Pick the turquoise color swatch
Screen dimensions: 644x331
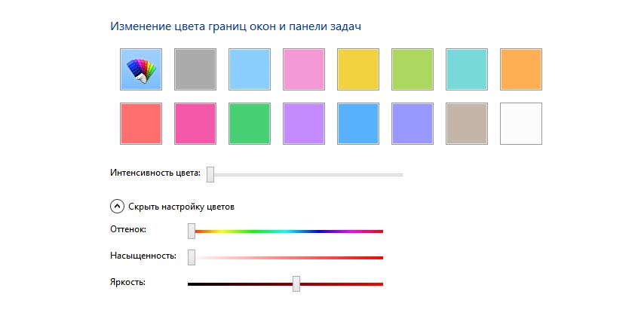click(467, 69)
